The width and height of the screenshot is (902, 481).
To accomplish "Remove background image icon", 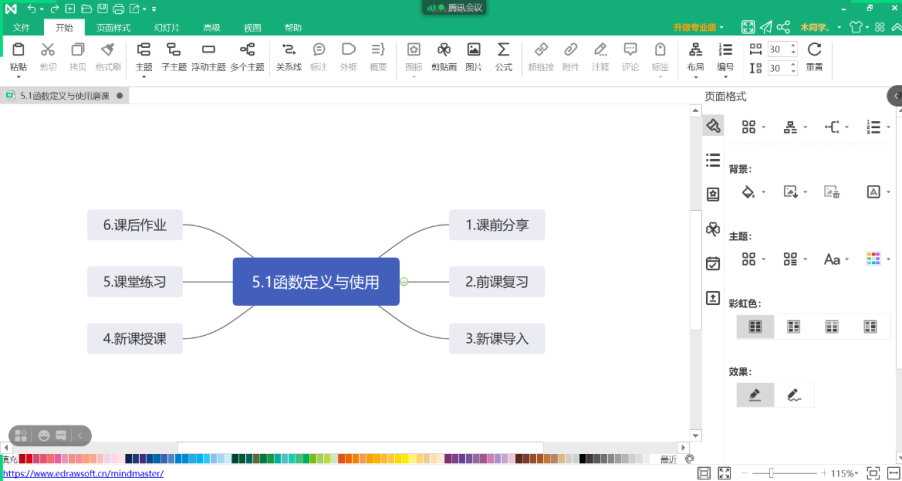I will [831, 192].
